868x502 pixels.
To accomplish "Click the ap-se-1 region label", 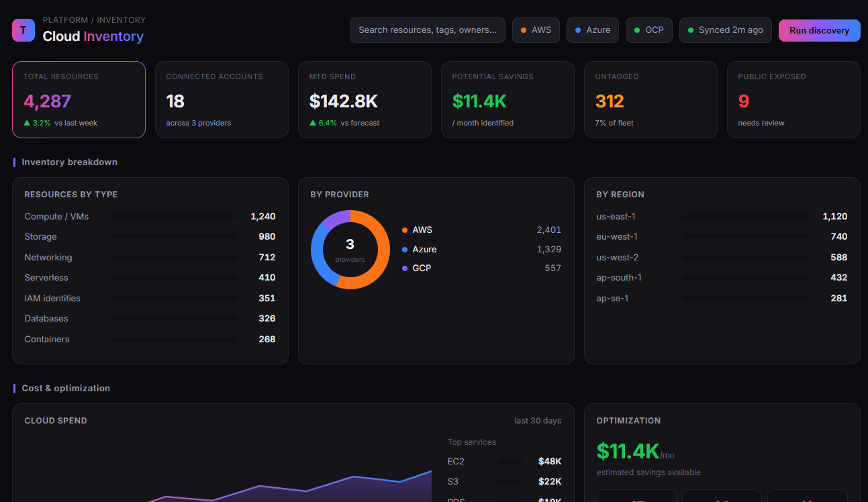I will tap(612, 298).
